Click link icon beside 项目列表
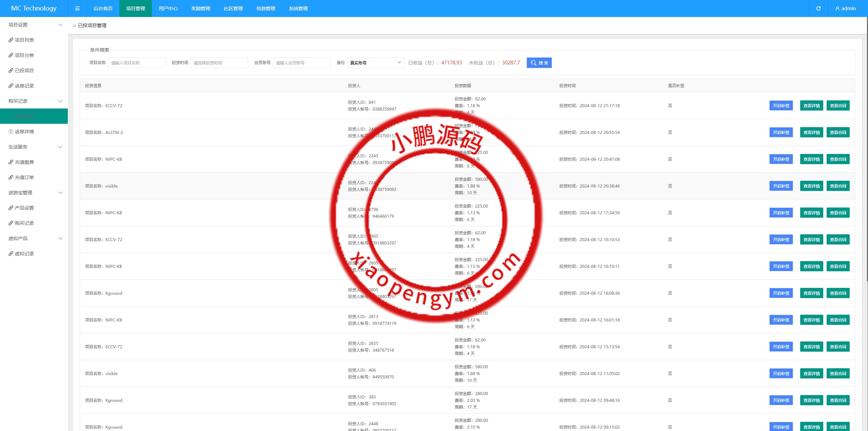 (11, 40)
